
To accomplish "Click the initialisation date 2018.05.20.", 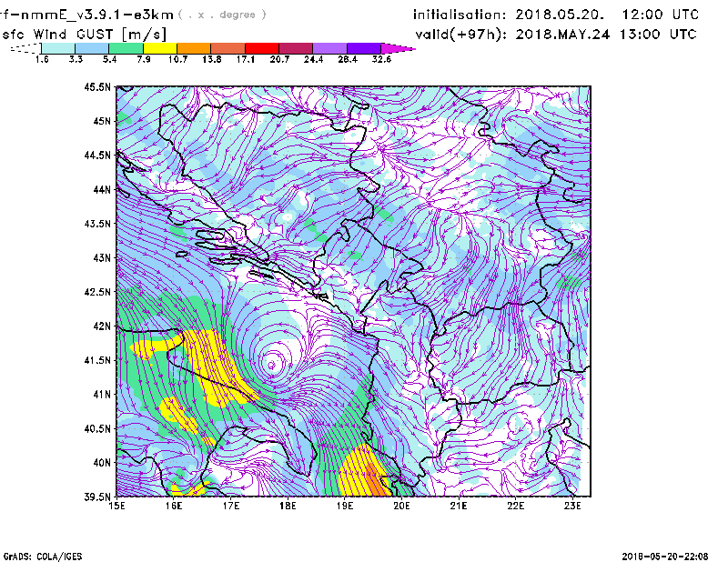I will (560, 15).
